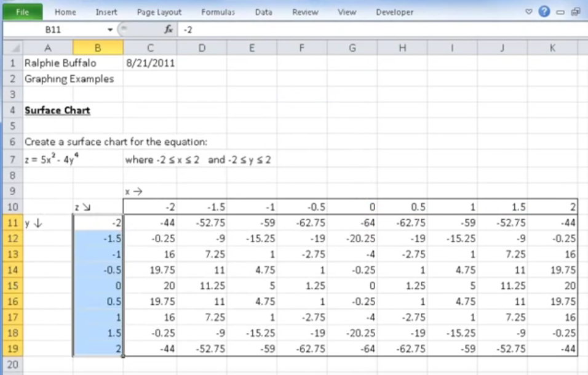Click cell K19 containing -44
This screenshot has height=375, width=588.
click(x=552, y=349)
